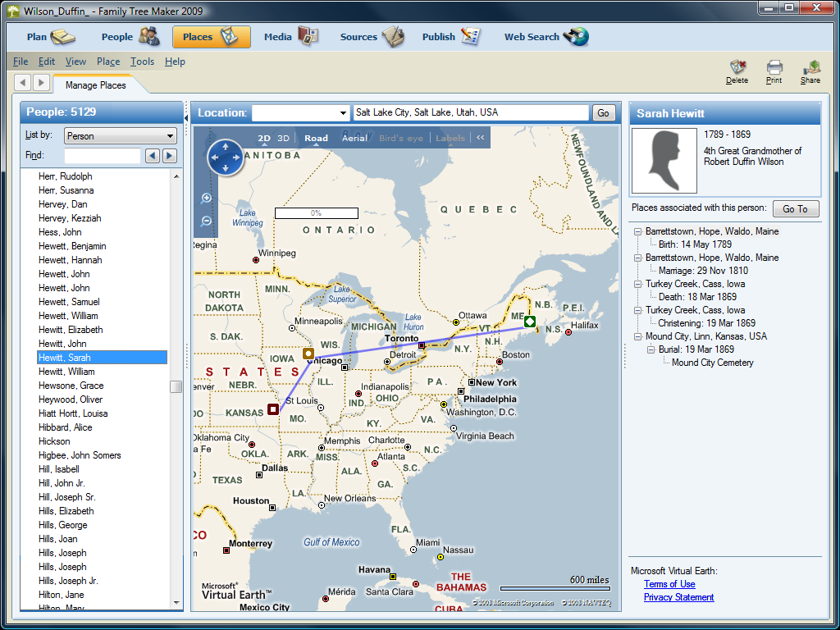Open the Tools menu

click(142, 62)
